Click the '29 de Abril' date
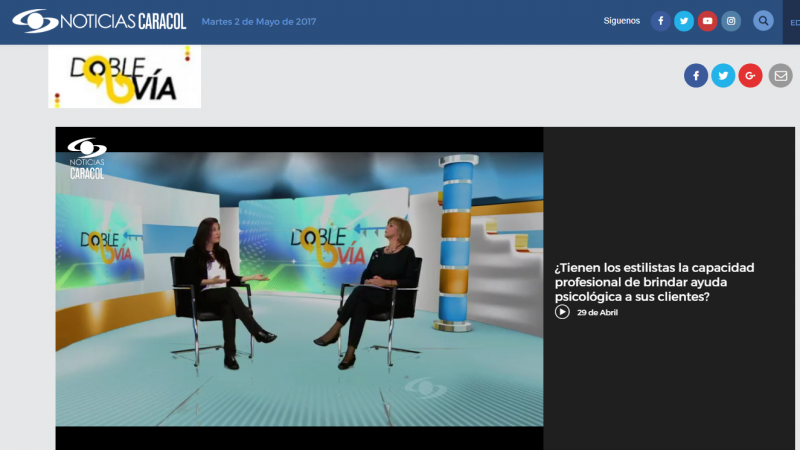 point(597,312)
